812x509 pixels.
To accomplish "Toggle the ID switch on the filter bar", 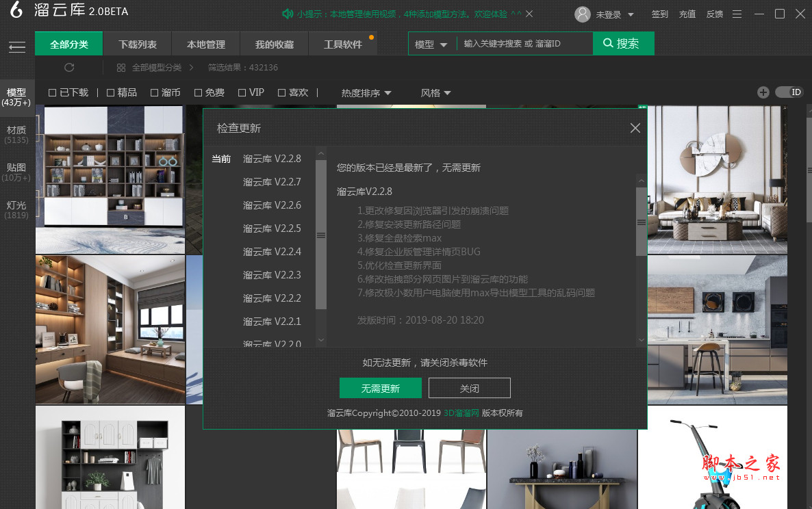I will click(x=789, y=92).
